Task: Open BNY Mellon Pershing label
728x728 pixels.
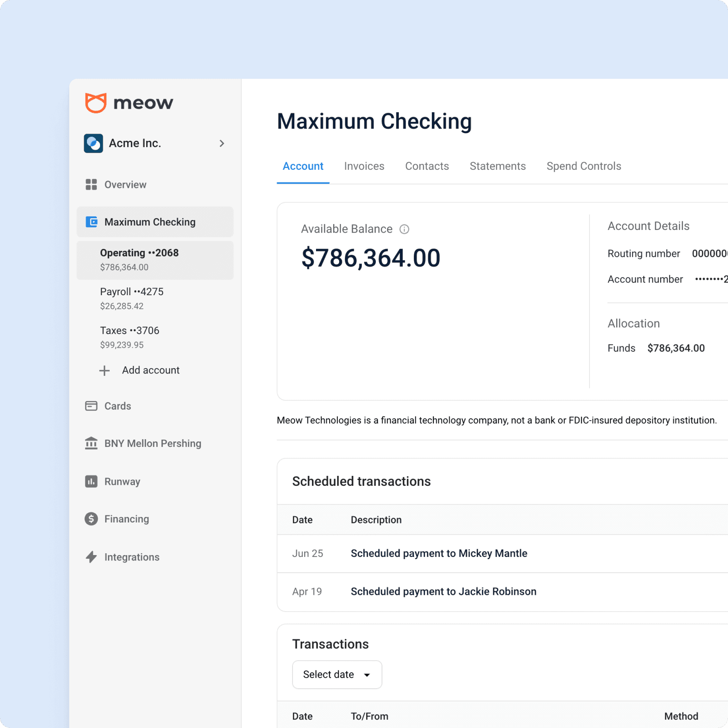Action: tap(153, 443)
